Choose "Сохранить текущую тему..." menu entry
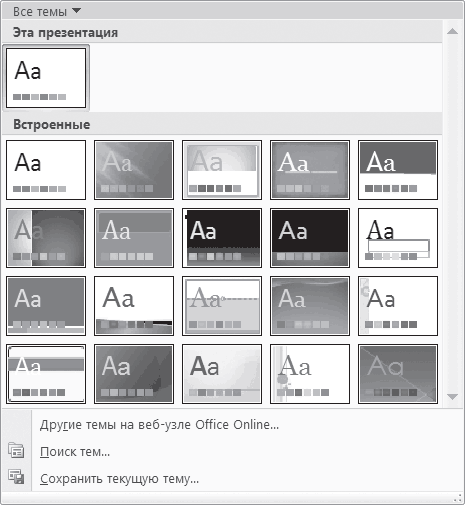 pyautogui.click(x=119, y=479)
